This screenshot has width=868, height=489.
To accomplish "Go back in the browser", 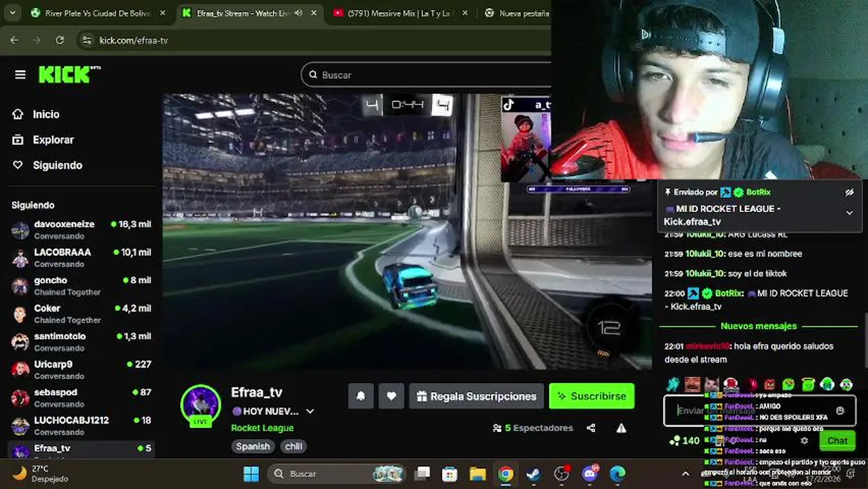I will tap(14, 40).
